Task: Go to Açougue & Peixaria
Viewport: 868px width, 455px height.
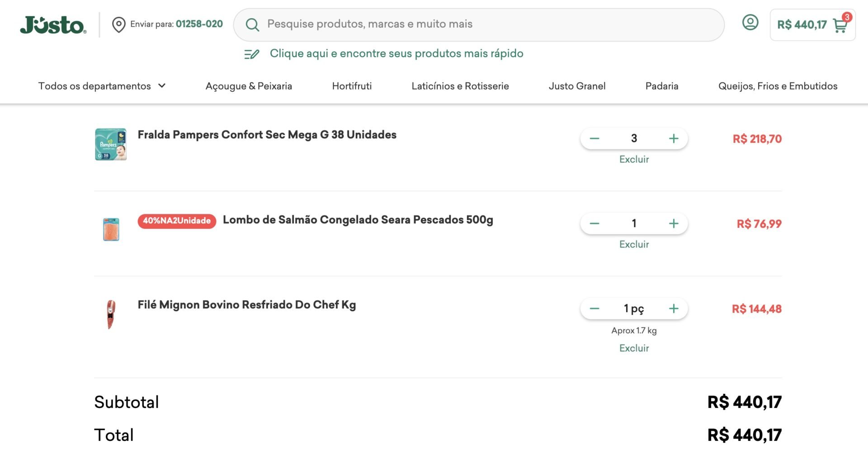Action: click(x=249, y=86)
